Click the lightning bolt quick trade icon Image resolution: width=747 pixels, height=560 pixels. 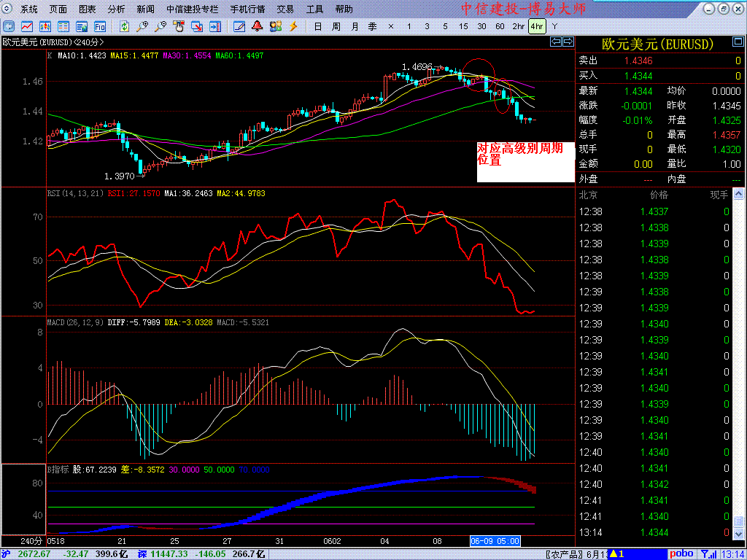(294, 26)
